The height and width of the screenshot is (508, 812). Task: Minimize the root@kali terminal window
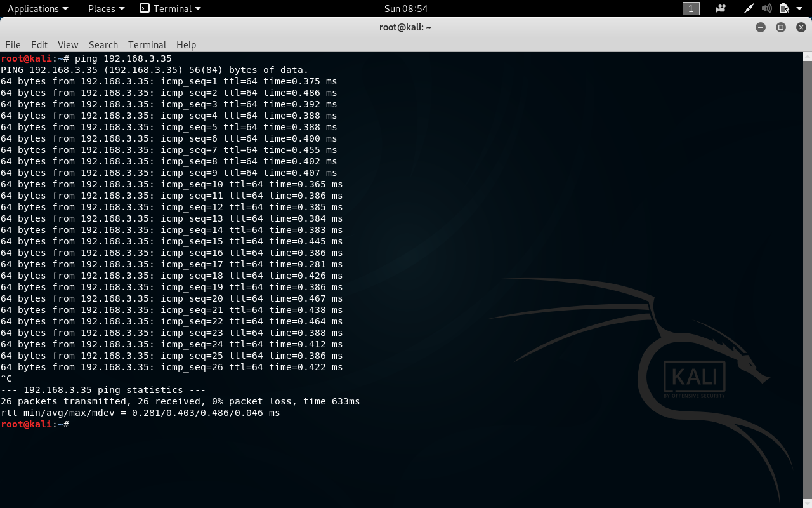[x=761, y=27]
